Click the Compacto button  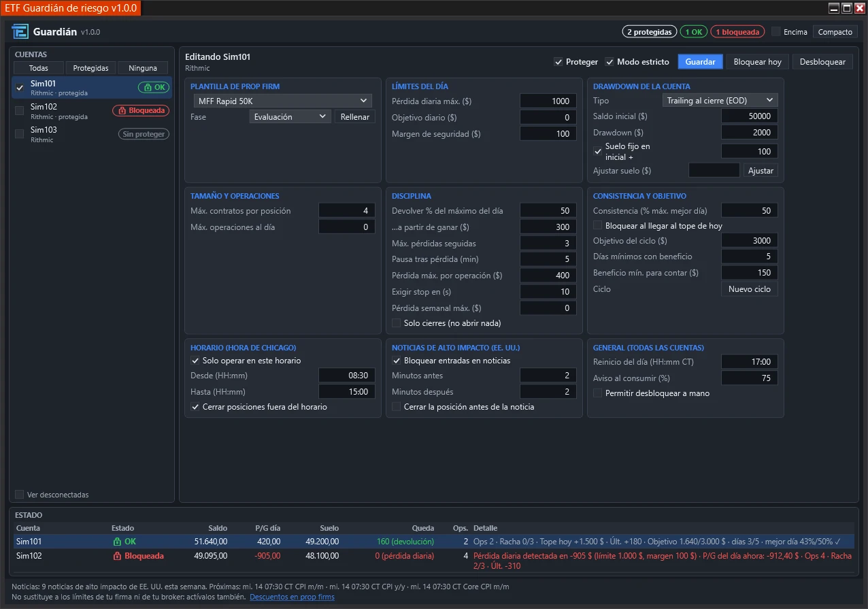point(835,32)
